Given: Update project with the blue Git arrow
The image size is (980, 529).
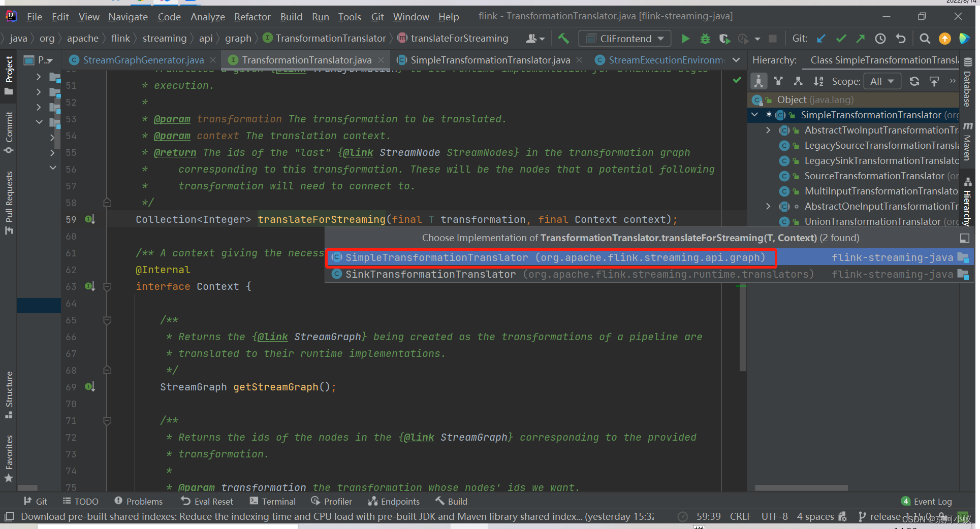Looking at the screenshot, I should coord(821,39).
